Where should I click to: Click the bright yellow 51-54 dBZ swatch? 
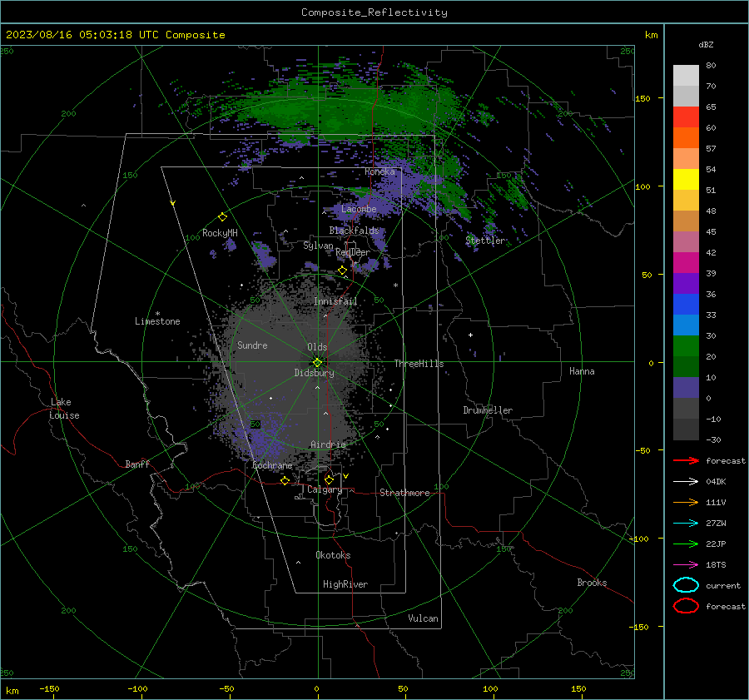pos(686,180)
